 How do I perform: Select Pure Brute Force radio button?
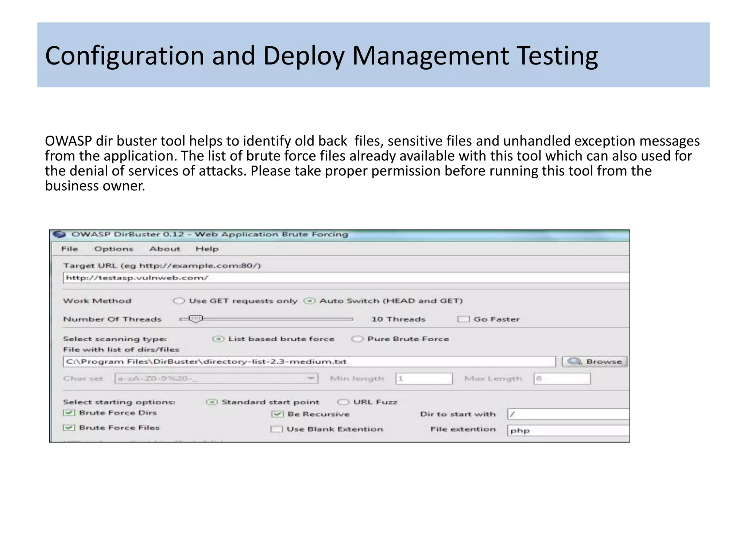pyautogui.click(x=357, y=339)
